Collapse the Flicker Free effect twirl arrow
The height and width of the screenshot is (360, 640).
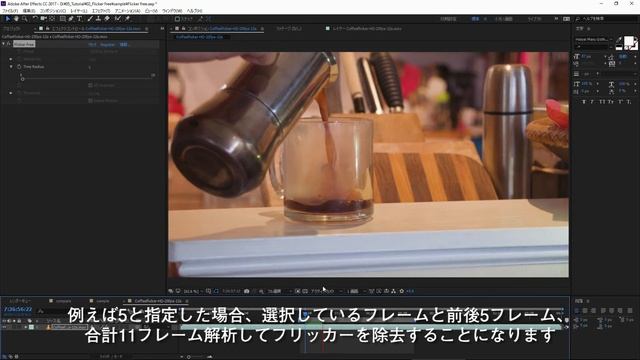click(x=3, y=44)
